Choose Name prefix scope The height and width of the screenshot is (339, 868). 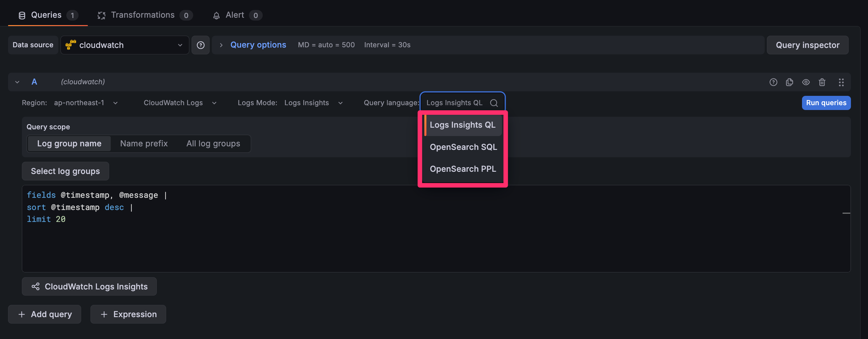click(144, 144)
